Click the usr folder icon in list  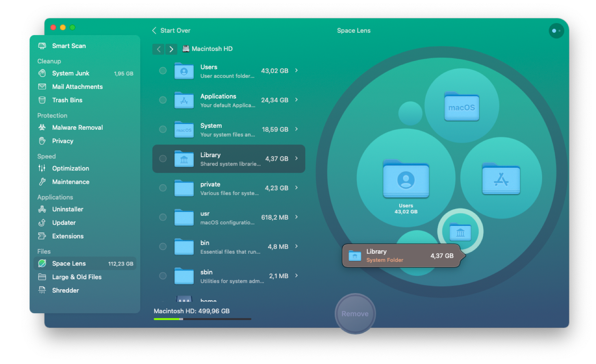pyautogui.click(x=184, y=217)
